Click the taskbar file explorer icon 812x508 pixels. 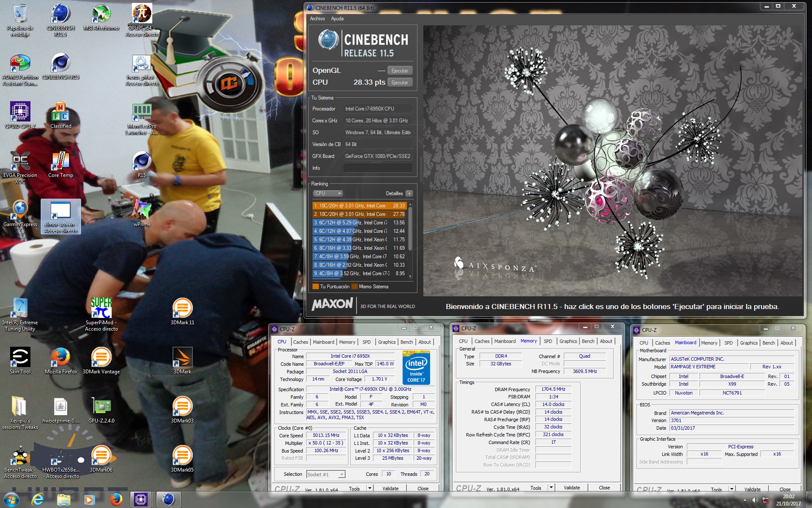[x=63, y=500]
